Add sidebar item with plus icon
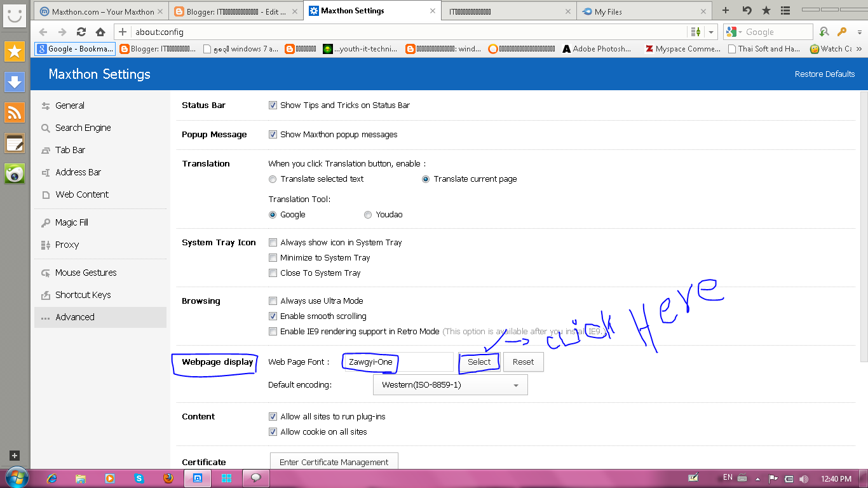 (15, 455)
